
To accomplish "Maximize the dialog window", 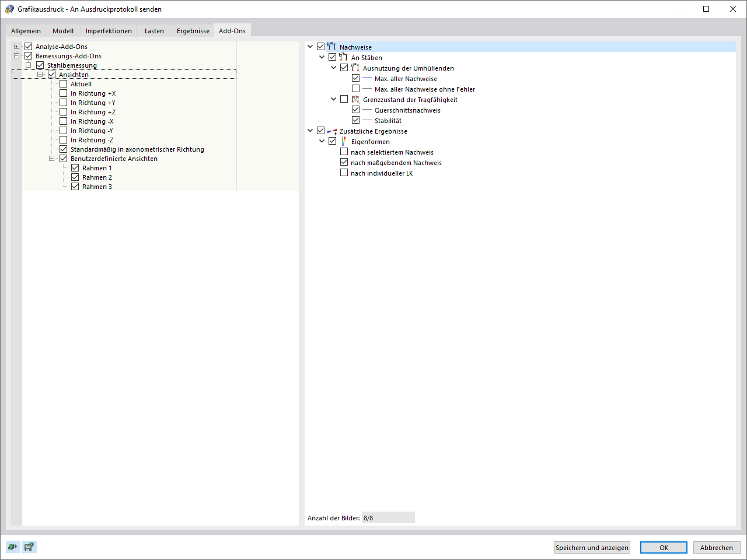I will click(x=706, y=9).
